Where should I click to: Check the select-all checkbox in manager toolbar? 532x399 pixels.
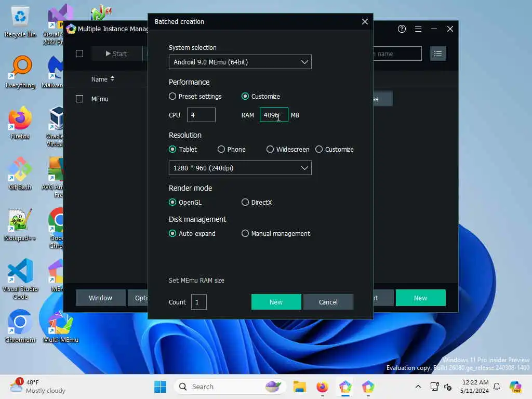point(79,54)
